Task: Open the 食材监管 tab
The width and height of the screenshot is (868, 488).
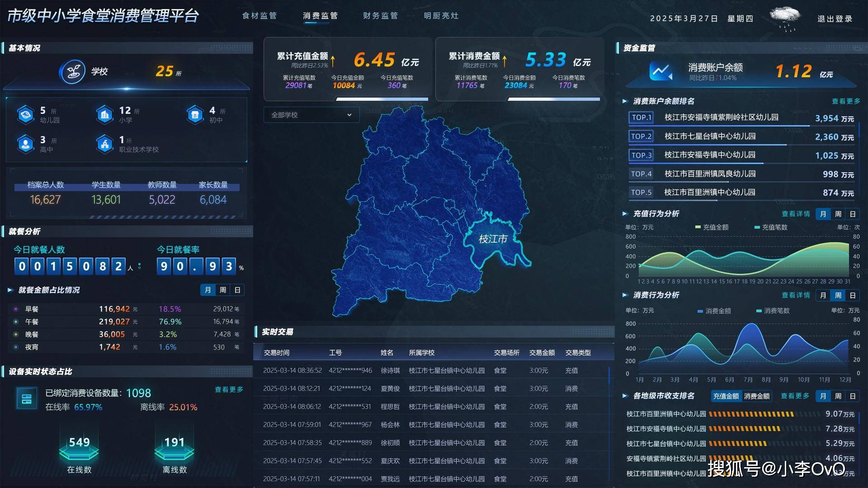Action: tap(259, 16)
